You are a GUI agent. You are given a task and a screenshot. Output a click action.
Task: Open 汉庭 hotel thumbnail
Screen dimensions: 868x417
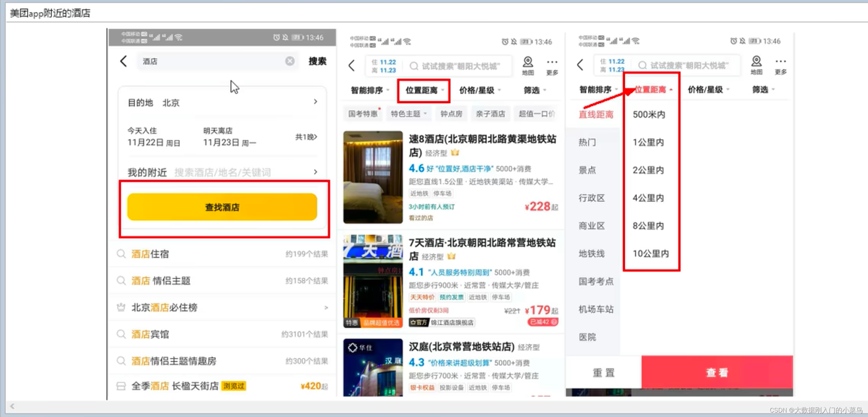(373, 368)
